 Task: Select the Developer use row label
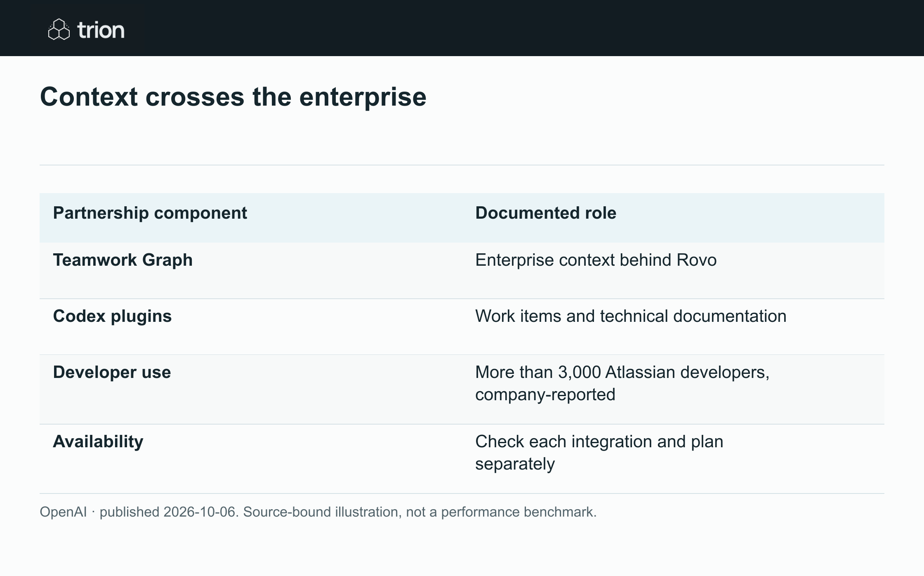(112, 372)
